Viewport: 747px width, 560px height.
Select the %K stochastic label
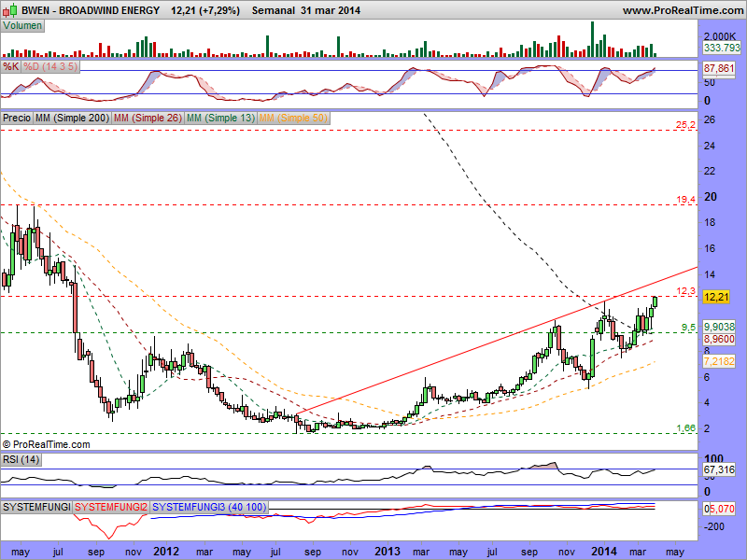[11, 66]
